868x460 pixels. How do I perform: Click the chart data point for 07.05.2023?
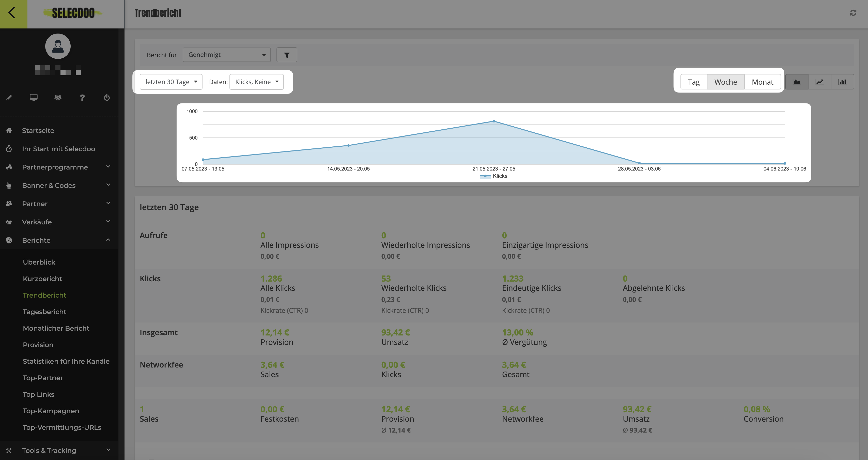point(203,159)
